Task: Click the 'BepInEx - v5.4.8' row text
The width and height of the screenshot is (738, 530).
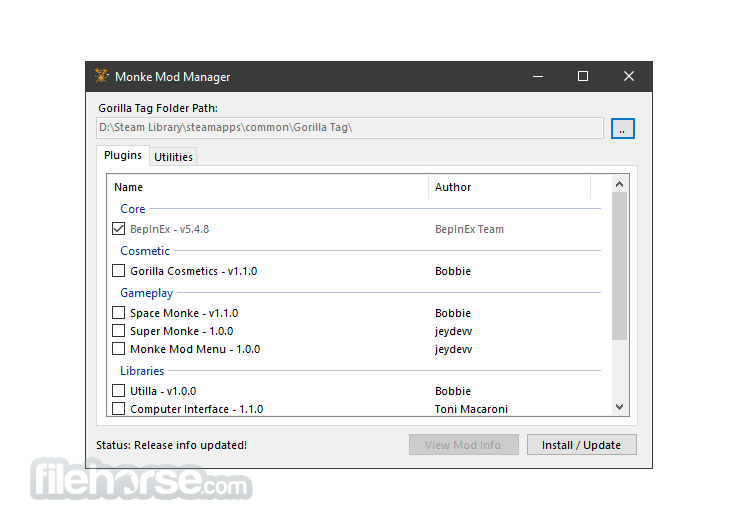Action: 169,229
